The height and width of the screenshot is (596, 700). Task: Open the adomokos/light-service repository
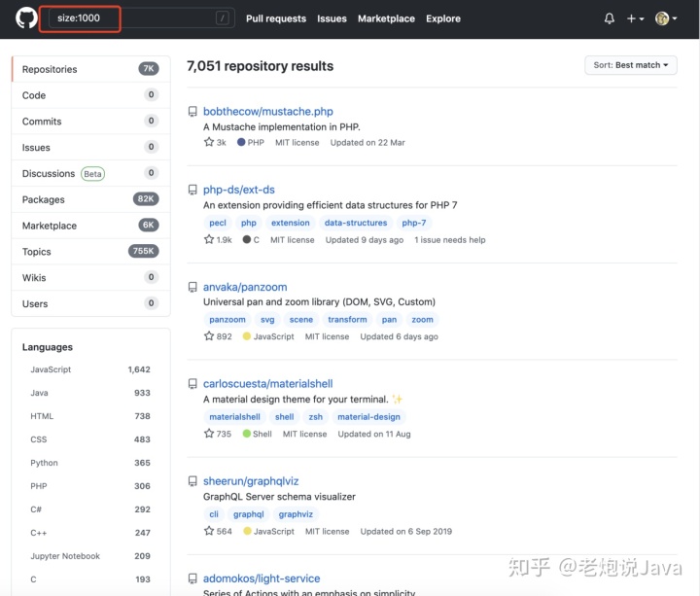click(x=262, y=578)
